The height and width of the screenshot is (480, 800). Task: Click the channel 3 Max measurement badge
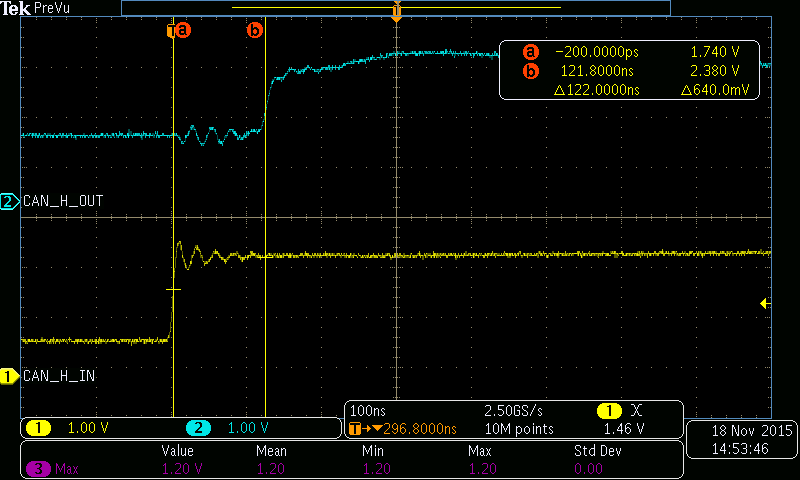pyautogui.click(x=38, y=468)
